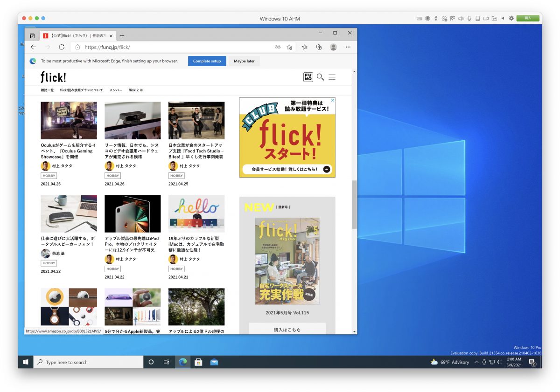Go back using the Edge back arrow
Image resolution: width=560 pixels, height=392 pixels.
click(33, 47)
